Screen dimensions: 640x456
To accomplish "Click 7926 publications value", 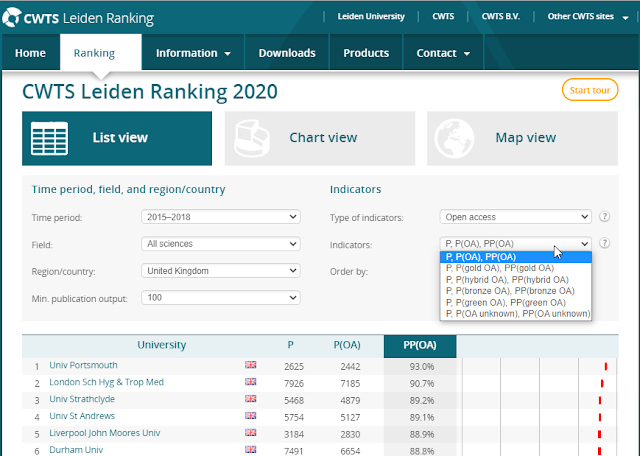I will coord(294,384).
